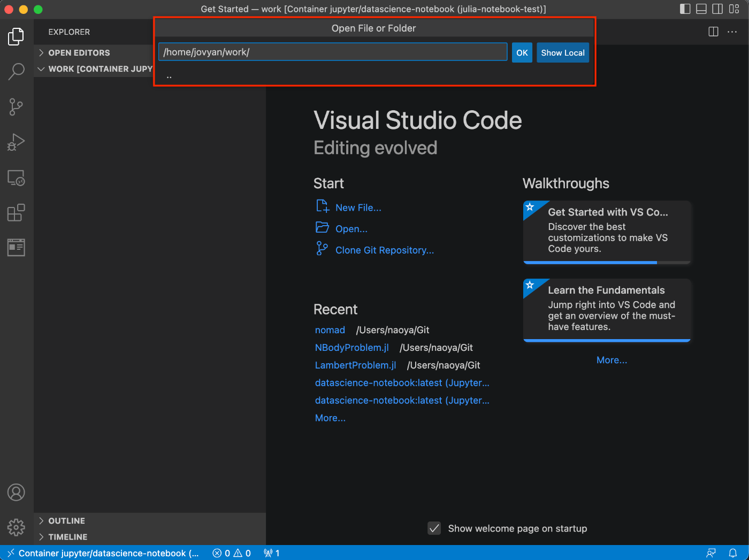
Task: Open Learn the Fundamentals walkthrough card
Action: click(x=607, y=310)
